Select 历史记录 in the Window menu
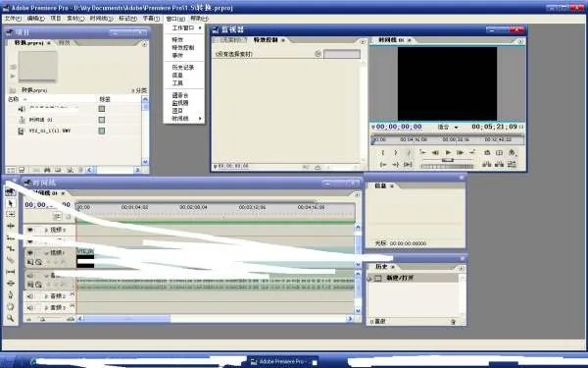Viewport: 588px width, 368px height. click(x=183, y=67)
